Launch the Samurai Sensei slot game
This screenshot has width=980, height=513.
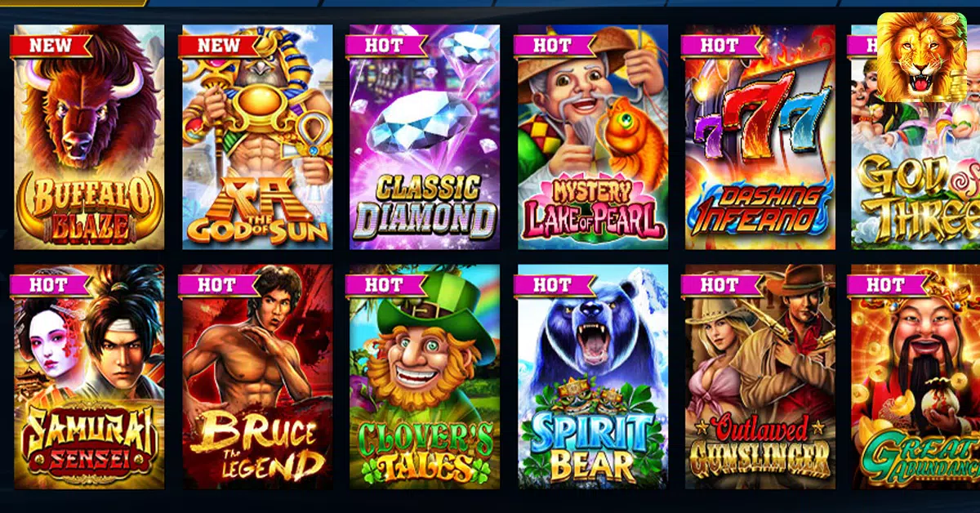click(89, 377)
